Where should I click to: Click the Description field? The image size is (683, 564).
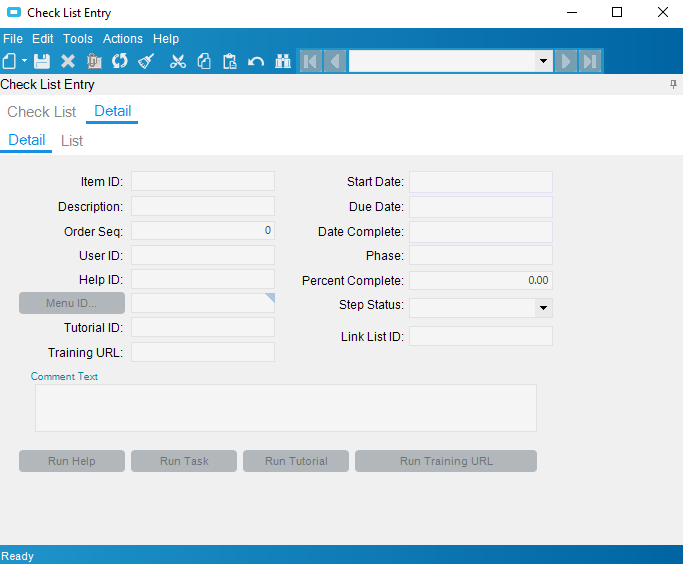[x=203, y=206]
